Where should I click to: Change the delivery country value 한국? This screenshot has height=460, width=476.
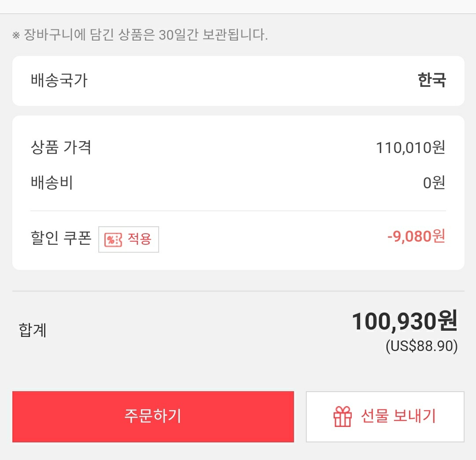tap(431, 81)
